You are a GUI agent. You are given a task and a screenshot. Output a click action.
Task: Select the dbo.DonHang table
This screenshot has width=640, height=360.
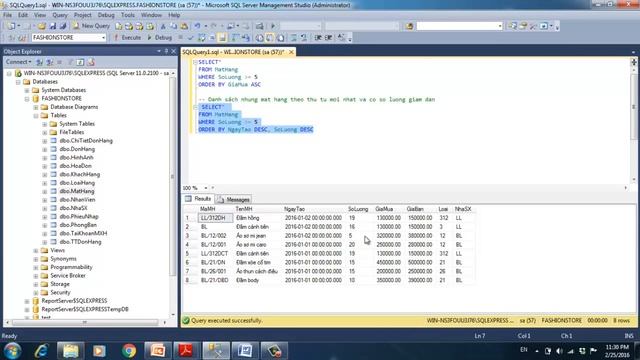pyautogui.click(x=77, y=149)
